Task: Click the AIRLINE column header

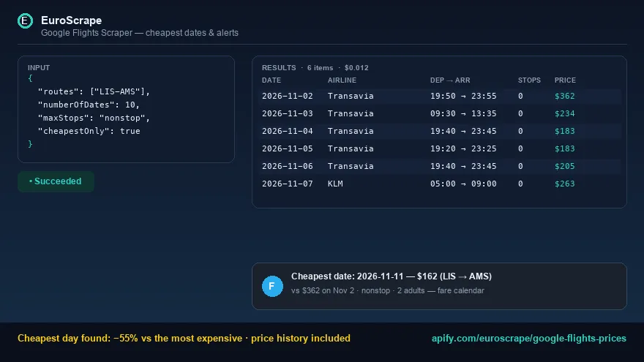Action: point(342,80)
